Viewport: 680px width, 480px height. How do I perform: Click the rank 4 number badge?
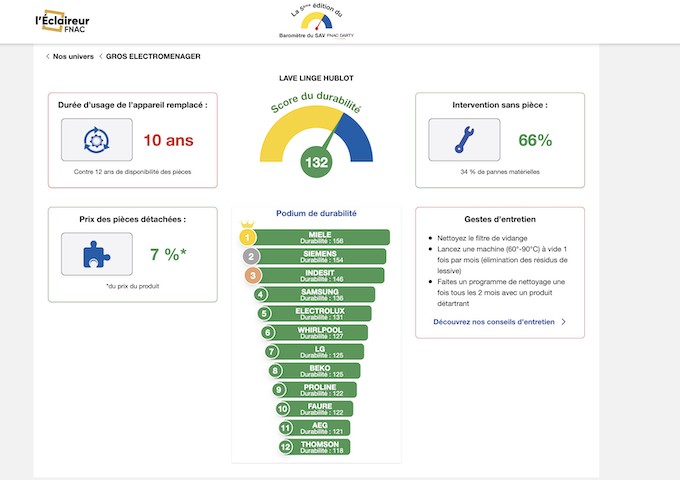(261, 295)
